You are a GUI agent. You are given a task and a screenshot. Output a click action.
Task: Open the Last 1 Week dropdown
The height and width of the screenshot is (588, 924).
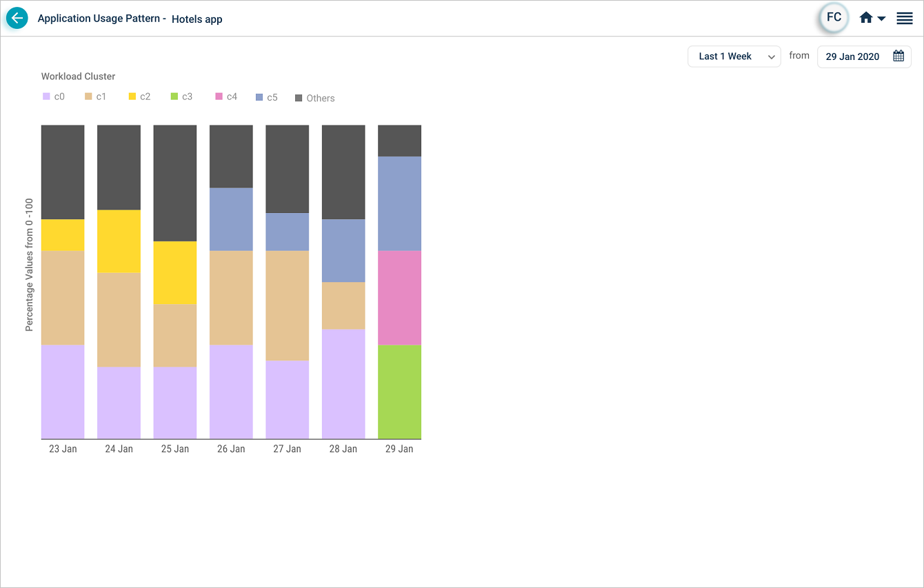click(734, 57)
